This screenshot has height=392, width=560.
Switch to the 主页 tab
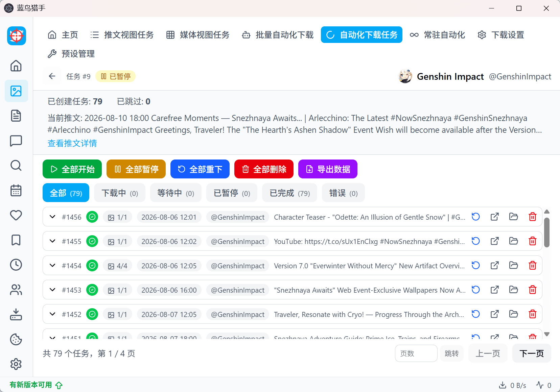point(63,35)
